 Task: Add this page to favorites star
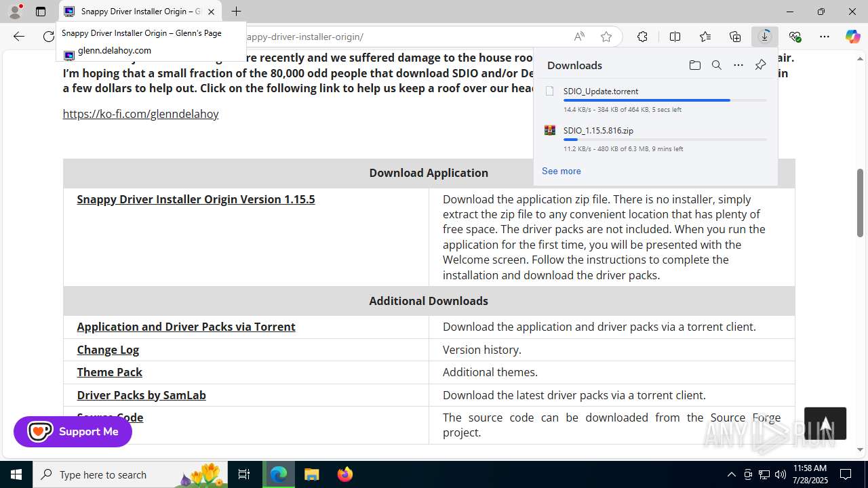click(606, 37)
